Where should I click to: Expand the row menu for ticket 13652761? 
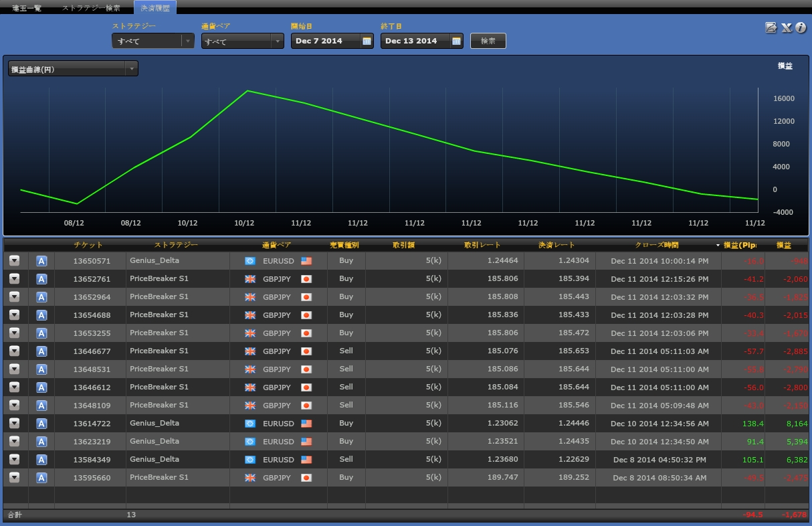pyautogui.click(x=14, y=279)
